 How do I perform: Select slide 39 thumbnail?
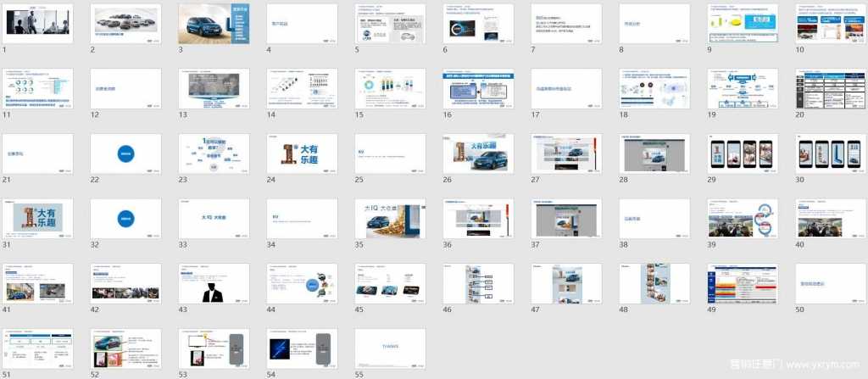743,219
